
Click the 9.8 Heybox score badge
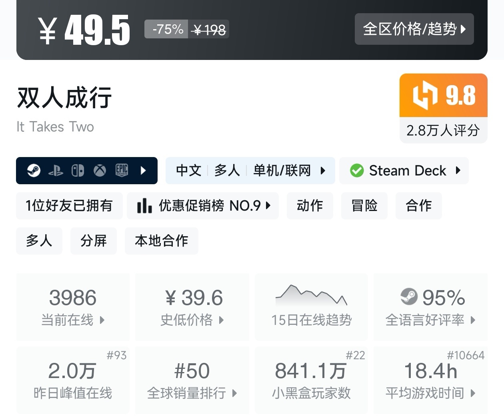pos(443,95)
